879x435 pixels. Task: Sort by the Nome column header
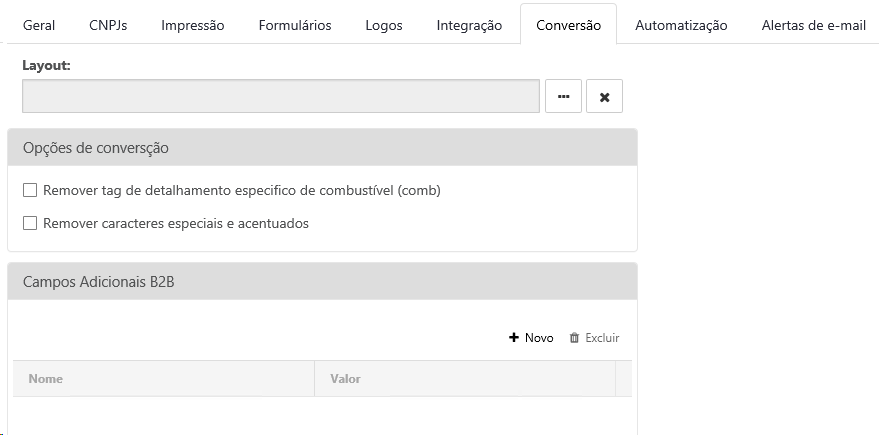46,379
